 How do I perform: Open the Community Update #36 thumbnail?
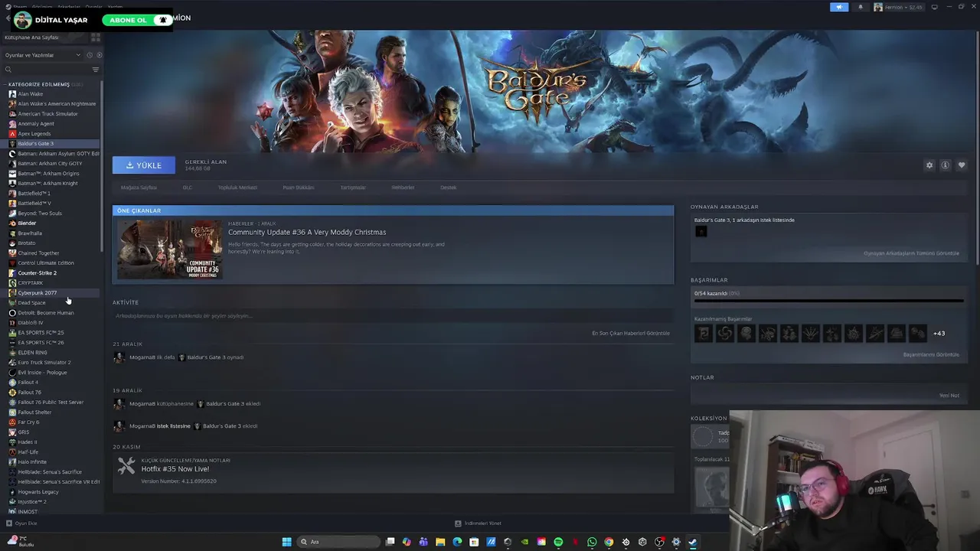point(170,249)
